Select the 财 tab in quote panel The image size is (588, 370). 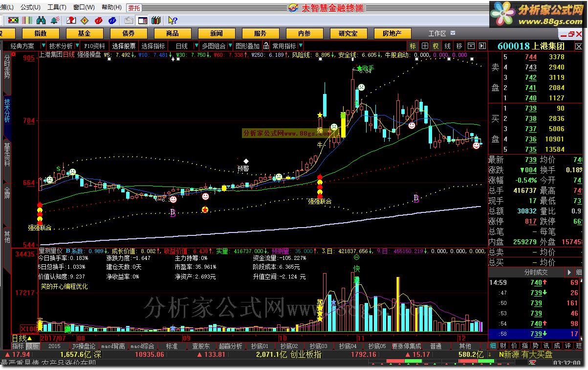click(502, 346)
